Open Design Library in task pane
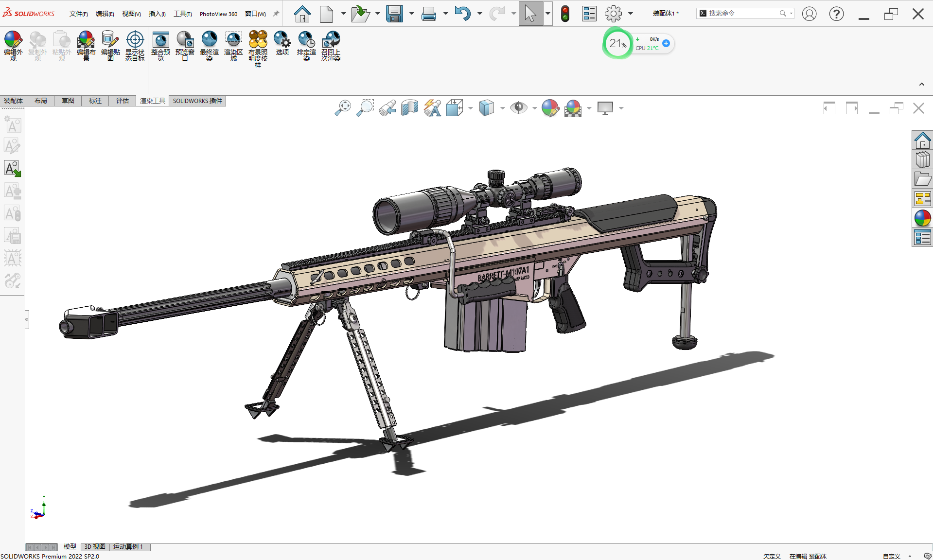Screen dimensions: 933x560 click(922, 160)
